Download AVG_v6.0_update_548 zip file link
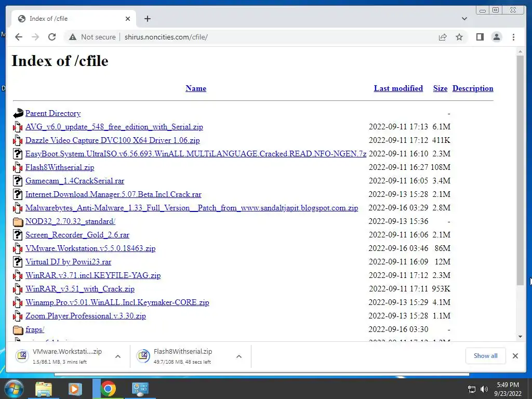This screenshot has width=532, height=399. pyautogui.click(x=114, y=127)
